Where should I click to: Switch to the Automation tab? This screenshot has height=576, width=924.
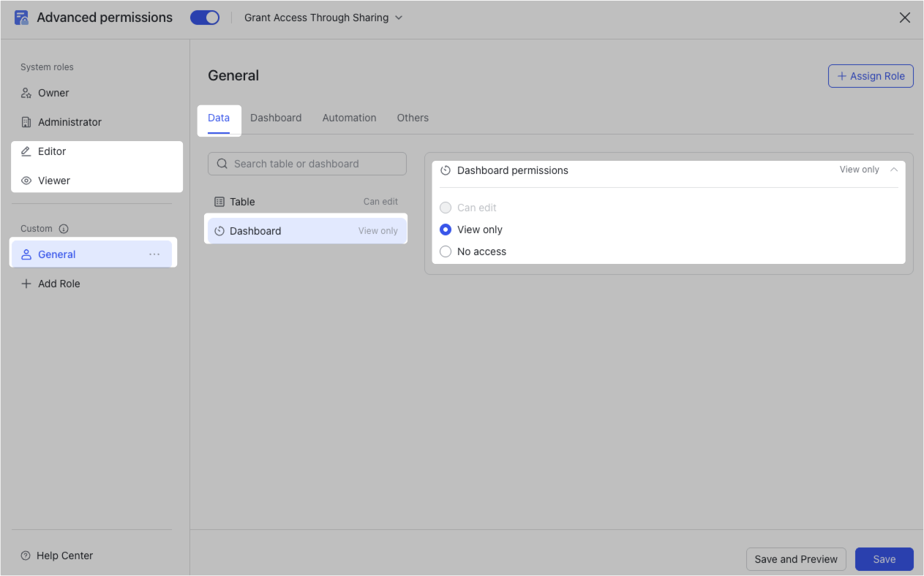coord(349,118)
